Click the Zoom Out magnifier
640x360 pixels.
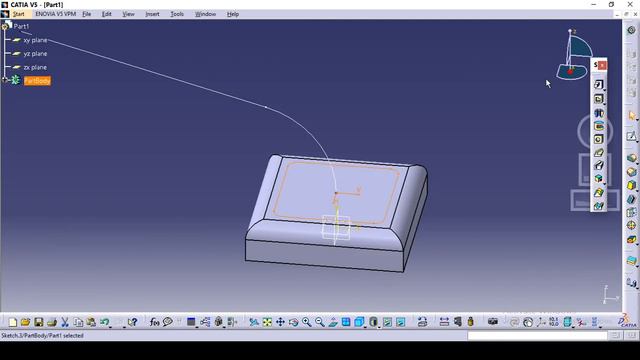pos(319,322)
